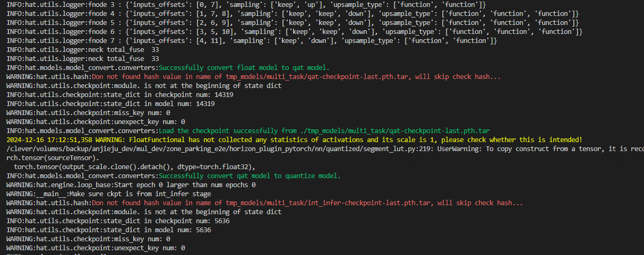Image resolution: width=644 pixels, height=255 pixels.
Task: Click green 'Successfully convert qat model to quantize' message
Action: pos(250,175)
